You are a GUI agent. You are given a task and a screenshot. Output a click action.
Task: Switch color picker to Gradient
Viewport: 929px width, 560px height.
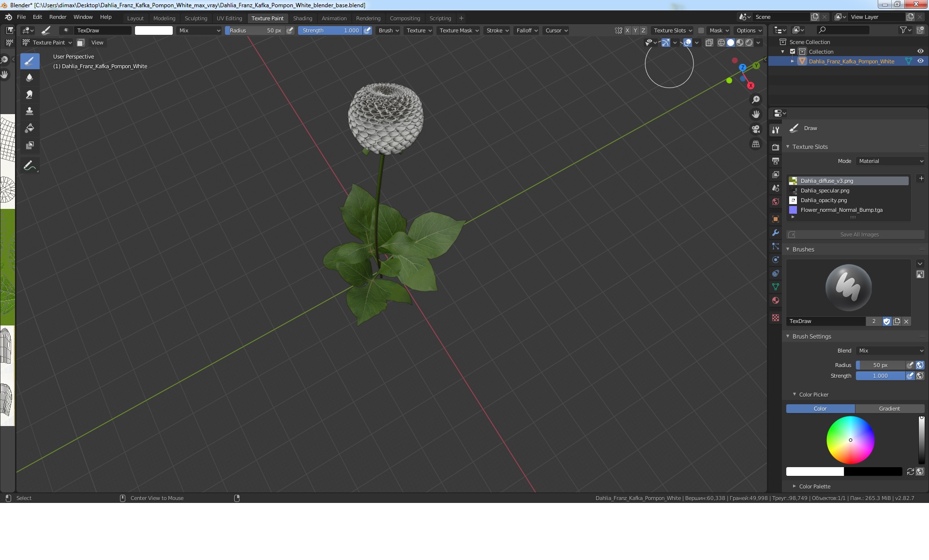889,409
